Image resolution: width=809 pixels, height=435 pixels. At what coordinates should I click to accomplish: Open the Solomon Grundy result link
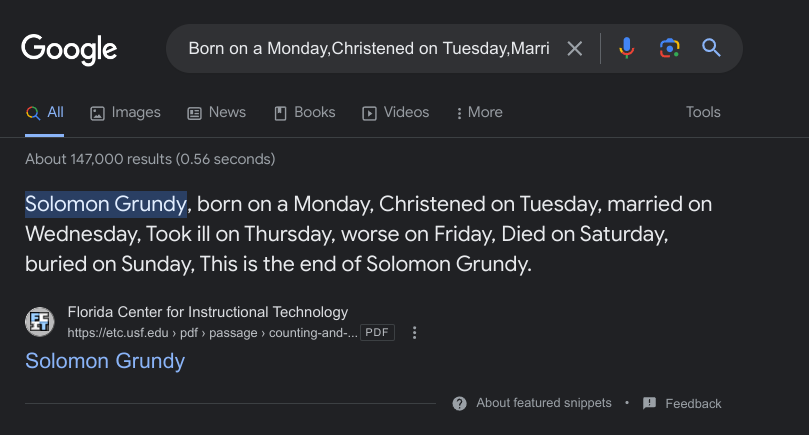click(x=105, y=360)
